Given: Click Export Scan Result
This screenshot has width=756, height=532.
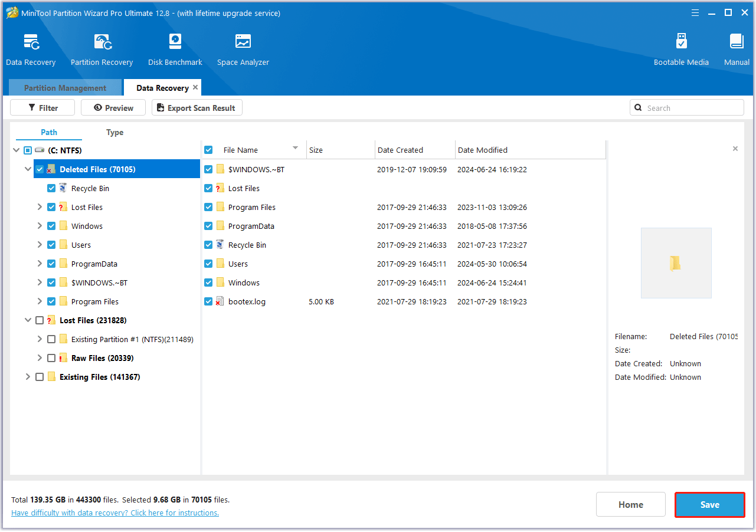Looking at the screenshot, I should point(197,107).
